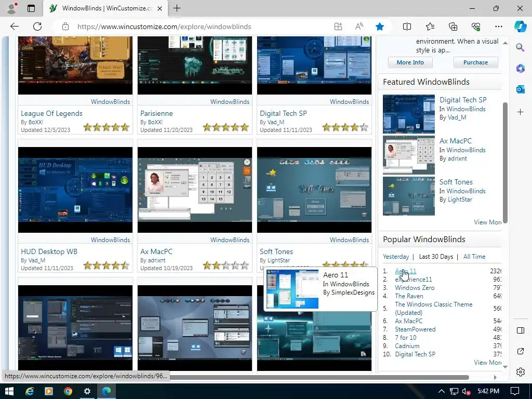This screenshot has height=399, width=532.
Task: Open Microsoft 365 sidebar icon
Action: tap(520, 68)
